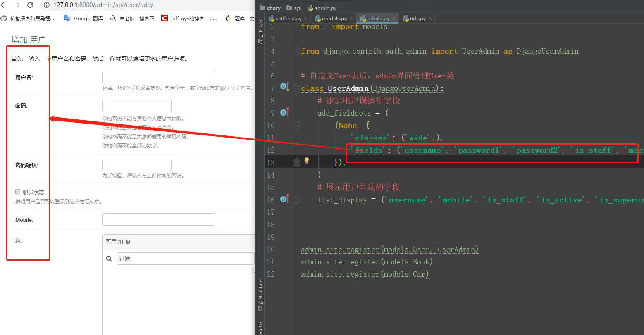Reload the Django admin page
644x335 pixels.
(30, 5)
